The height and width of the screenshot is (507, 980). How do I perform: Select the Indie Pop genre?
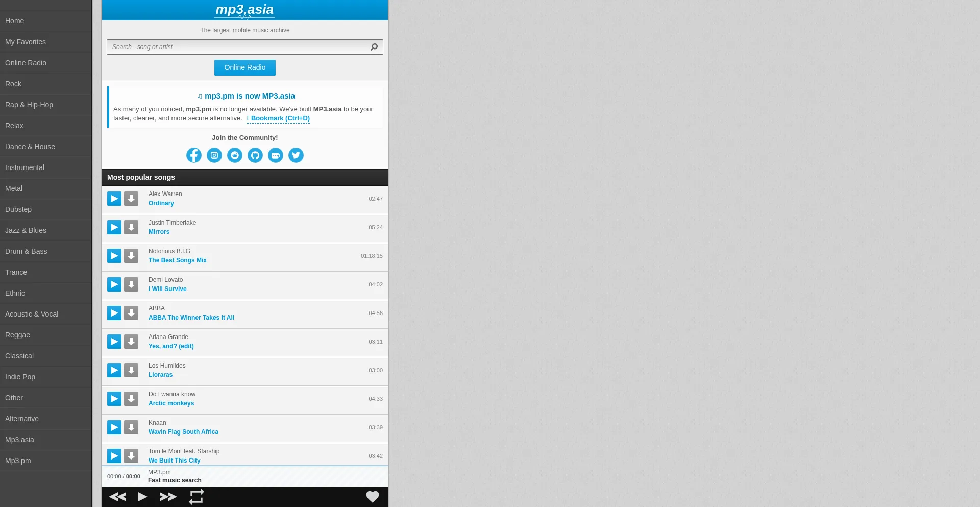(46, 377)
